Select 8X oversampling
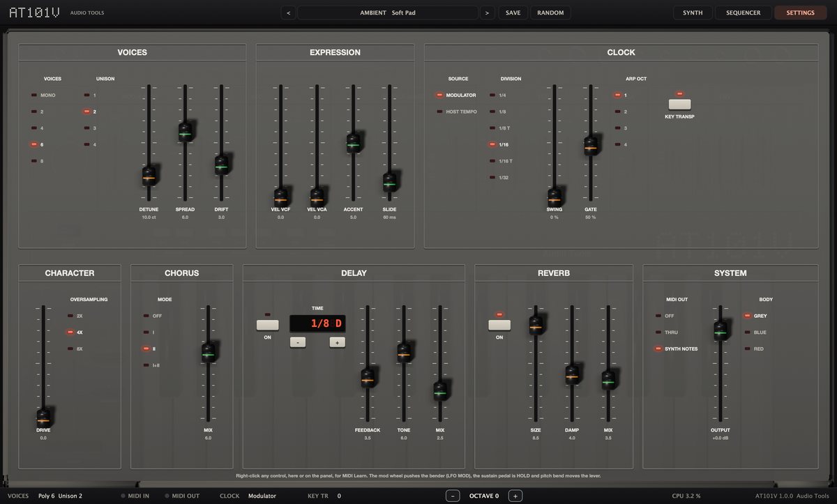Viewport: 837px width, 504px height. click(x=75, y=349)
